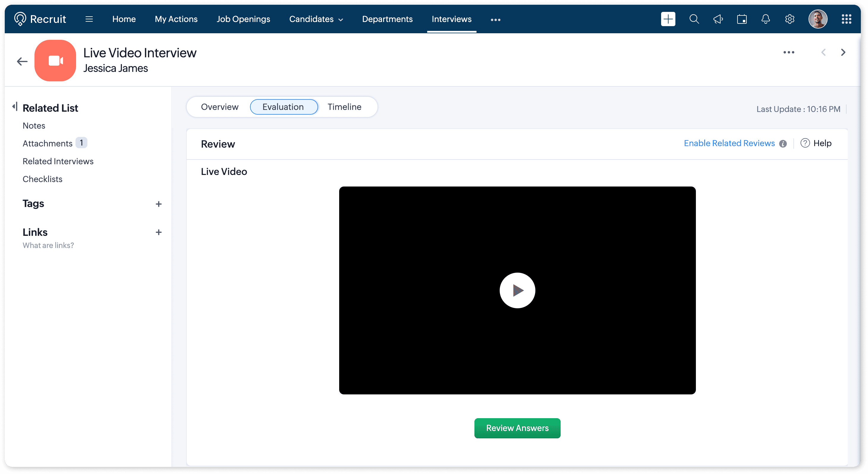Open the notifications bell
Image resolution: width=868 pixels, height=474 pixels.
[x=765, y=19]
